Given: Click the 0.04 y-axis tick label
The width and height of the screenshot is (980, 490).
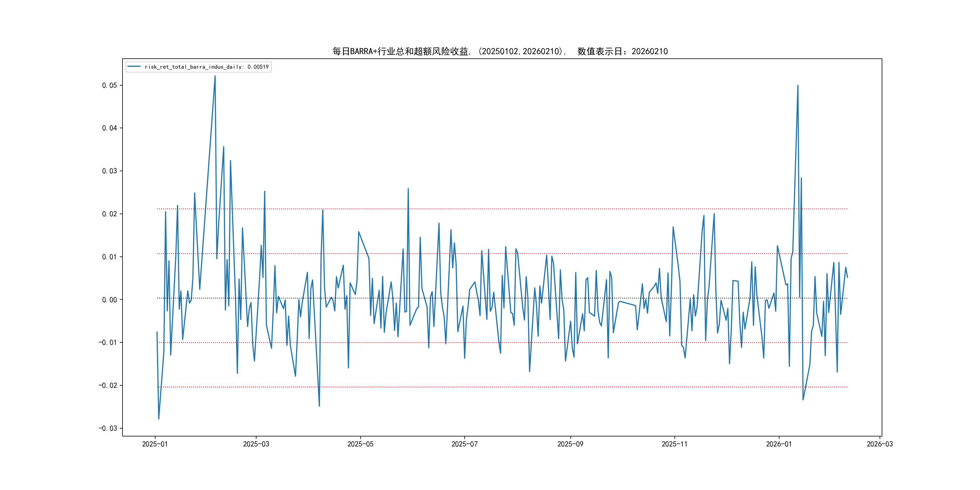Looking at the screenshot, I should coord(109,128).
